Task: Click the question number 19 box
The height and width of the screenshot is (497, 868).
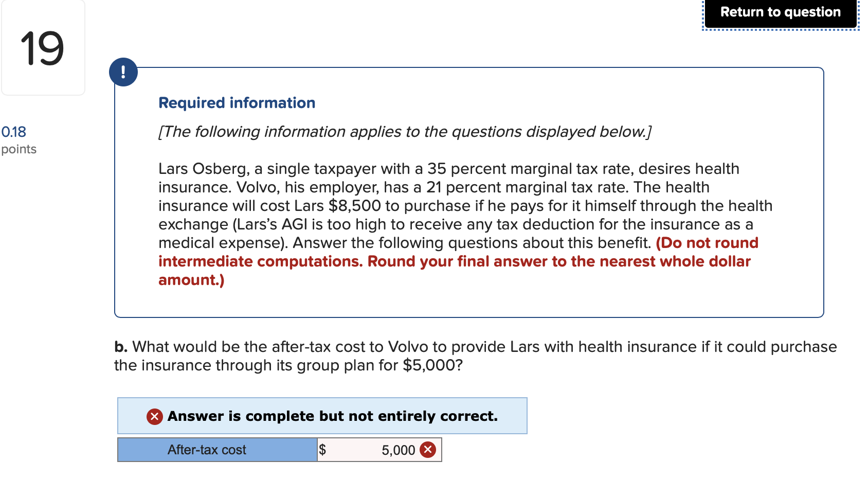Action: point(42,47)
